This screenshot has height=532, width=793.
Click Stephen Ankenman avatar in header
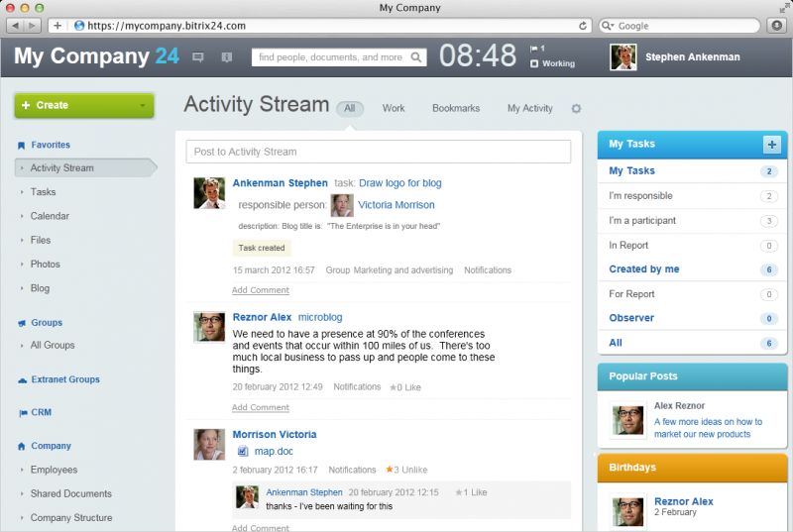click(623, 57)
